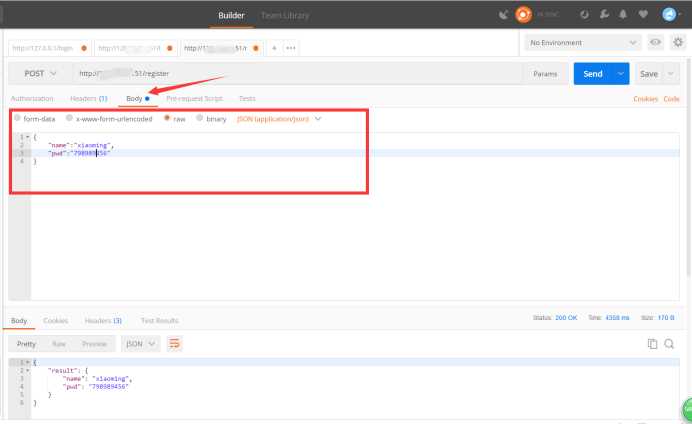Select Raw response view
The width and height of the screenshot is (692, 424).
click(59, 344)
